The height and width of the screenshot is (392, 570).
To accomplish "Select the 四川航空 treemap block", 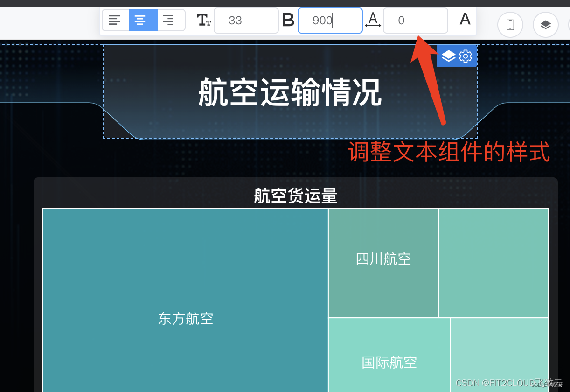I will click(383, 263).
